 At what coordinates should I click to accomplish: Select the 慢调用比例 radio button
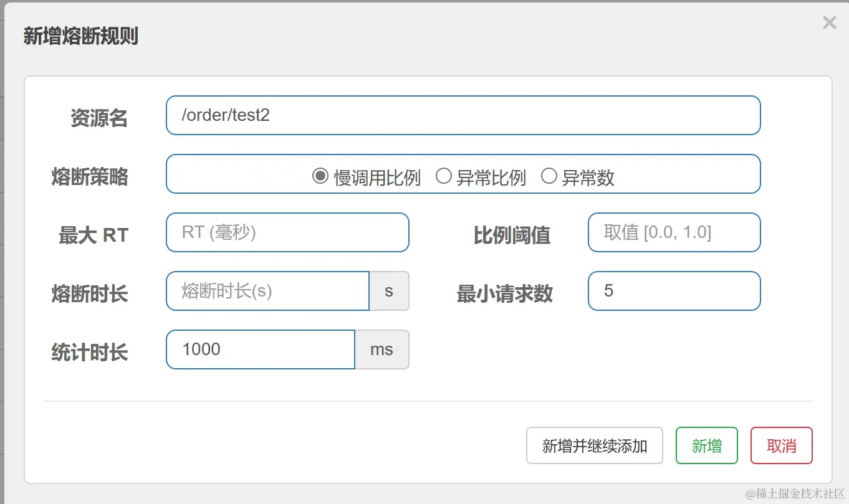point(320,176)
